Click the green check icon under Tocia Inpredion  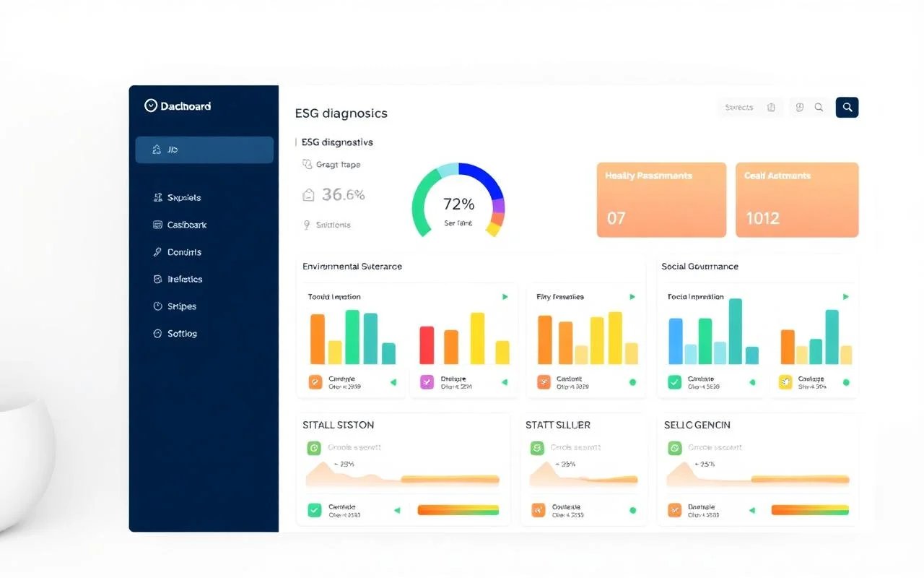(675, 382)
